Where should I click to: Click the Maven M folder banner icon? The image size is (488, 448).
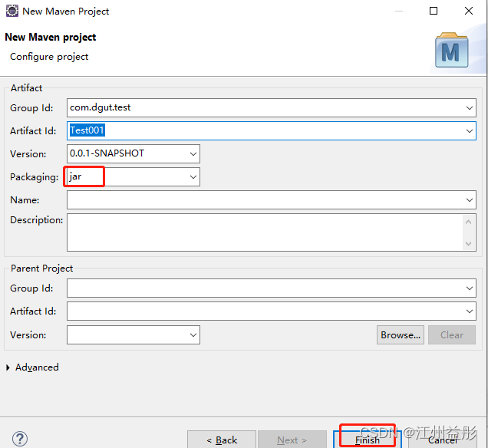click(x=452, y=50)
